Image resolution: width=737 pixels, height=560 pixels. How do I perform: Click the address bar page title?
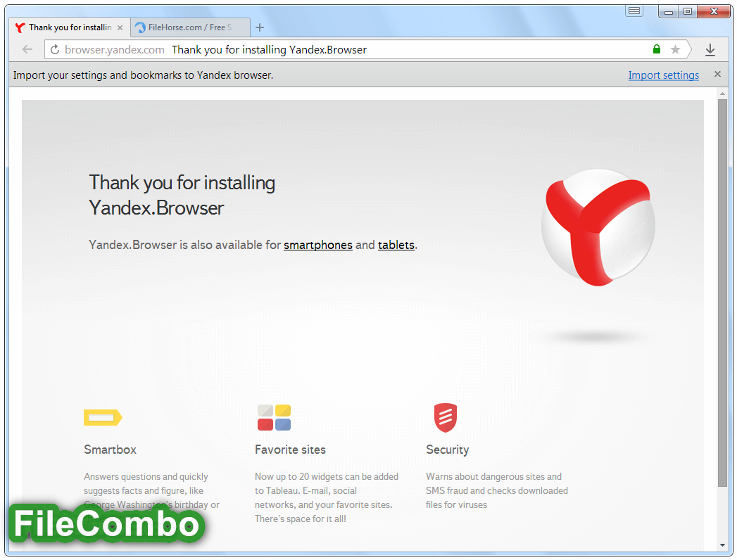270,50
